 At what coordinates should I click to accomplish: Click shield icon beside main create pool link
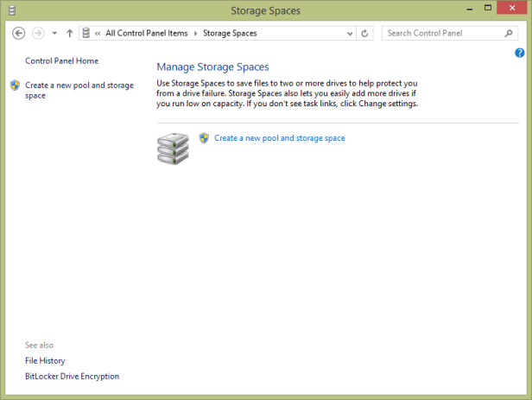(204, 137)
